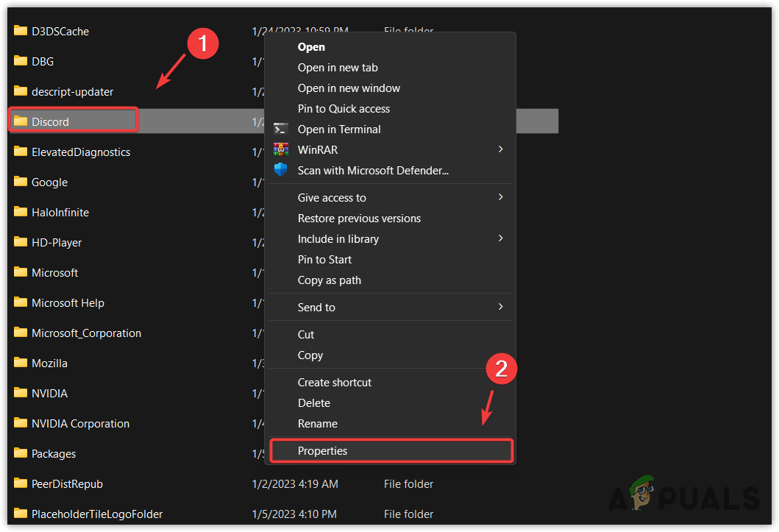Click the WinRAR archive icon

point(281,149)
